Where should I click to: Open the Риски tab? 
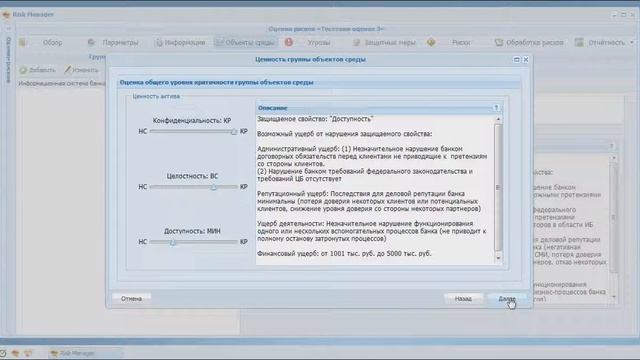click(x=461, y=42)
